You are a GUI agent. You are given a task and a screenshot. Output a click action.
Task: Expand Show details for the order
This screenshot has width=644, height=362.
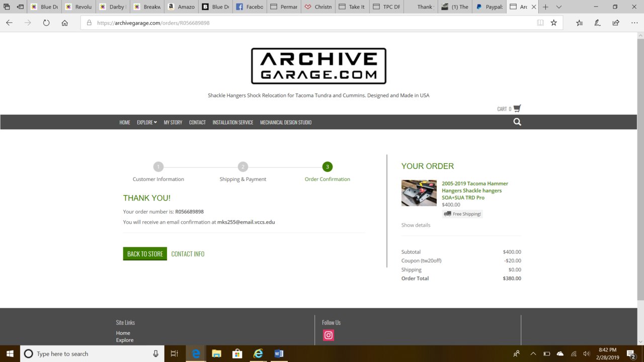[416, 225]
